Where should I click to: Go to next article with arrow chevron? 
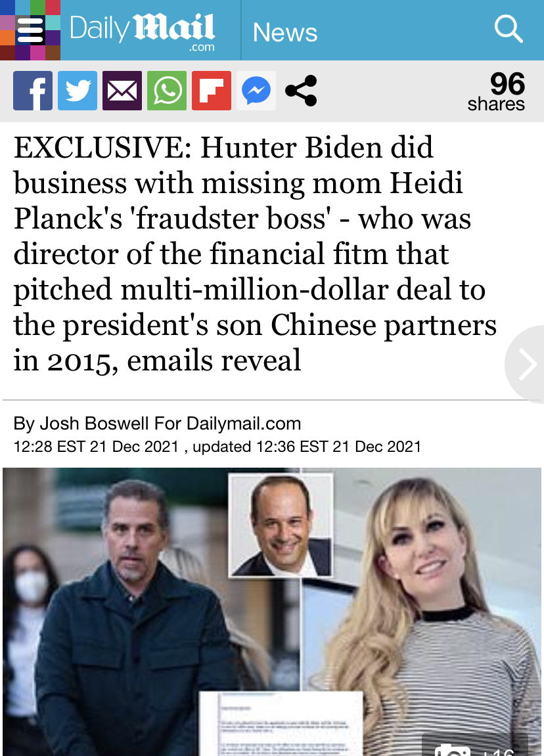click(x=526, y=364)
